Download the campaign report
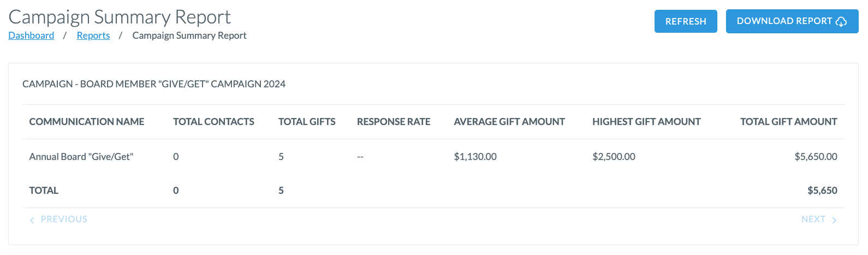 (x=792, y=21)
